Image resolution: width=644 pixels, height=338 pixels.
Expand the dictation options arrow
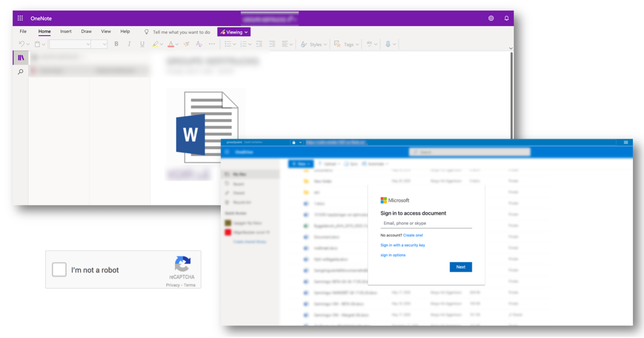[395, 45]
